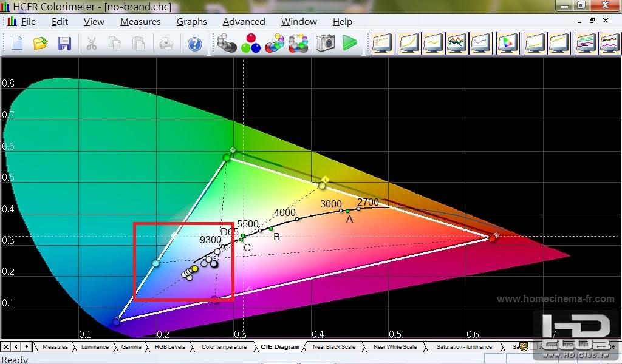622x364 pixels.
Task: Click the Copy icon in the toolbar
Action: (x=115, y=43)
